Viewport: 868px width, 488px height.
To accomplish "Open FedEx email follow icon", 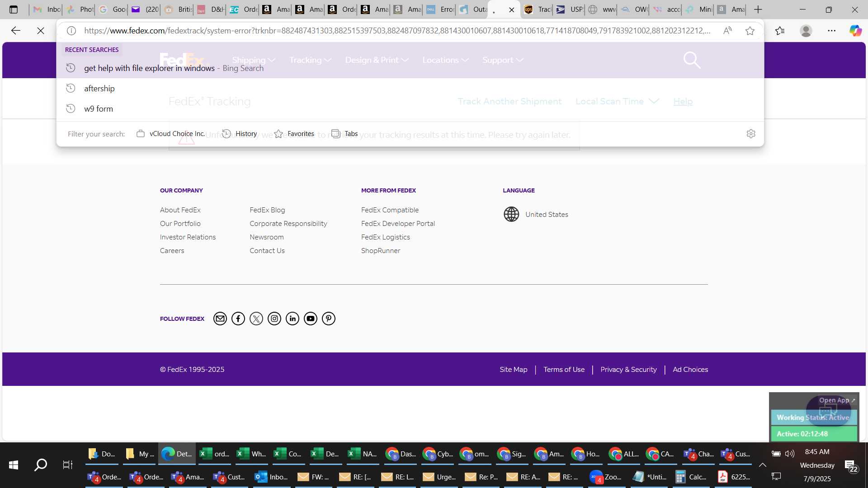I will coord(220,319).
